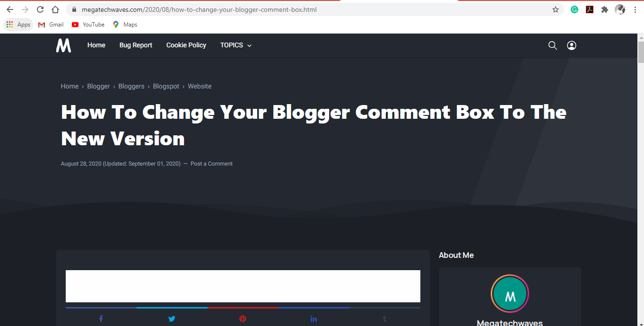Screen dimensions: 644x326
Task: Go to the browser home icon
Action: (55, 9)
